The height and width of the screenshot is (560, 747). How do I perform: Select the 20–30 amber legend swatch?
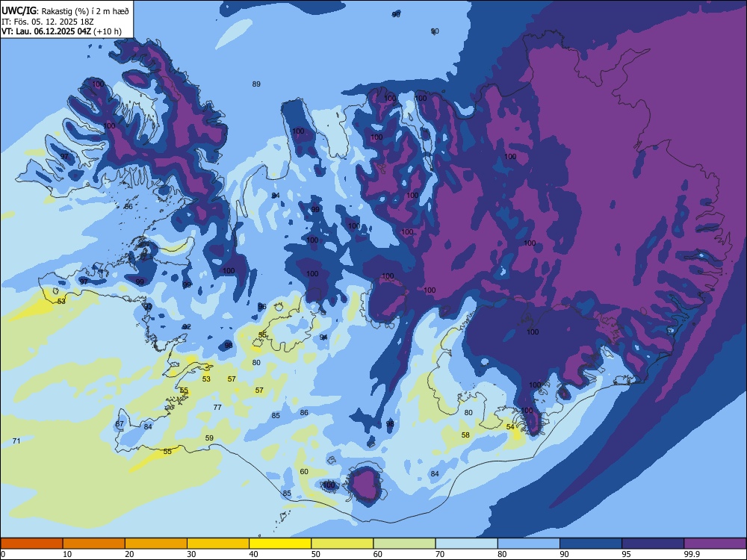tap(156, 544)
